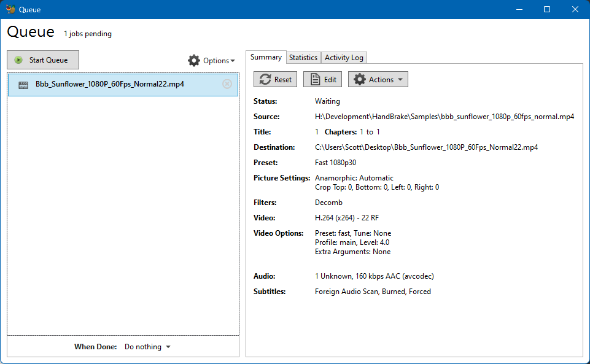This screenshot has width=590, height=364.
Task: Expand the Options dropdown arrow
Action: point(233,61)
